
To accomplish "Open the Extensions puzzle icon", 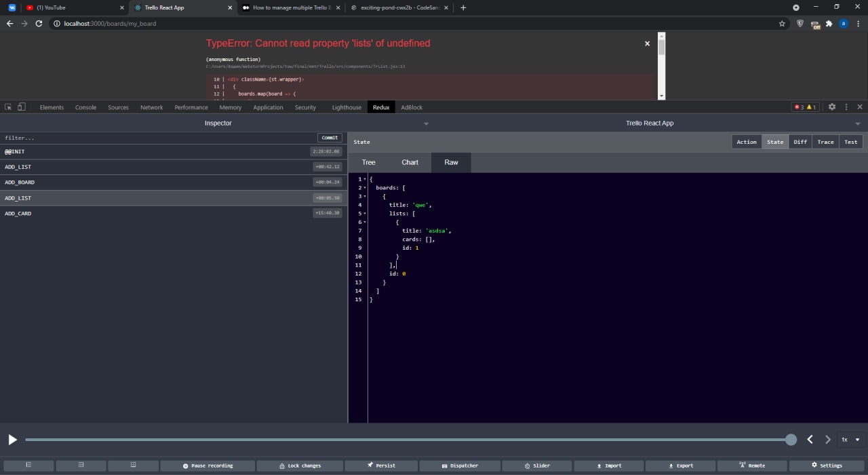I will pyautogui.click(x=829, y=23).
